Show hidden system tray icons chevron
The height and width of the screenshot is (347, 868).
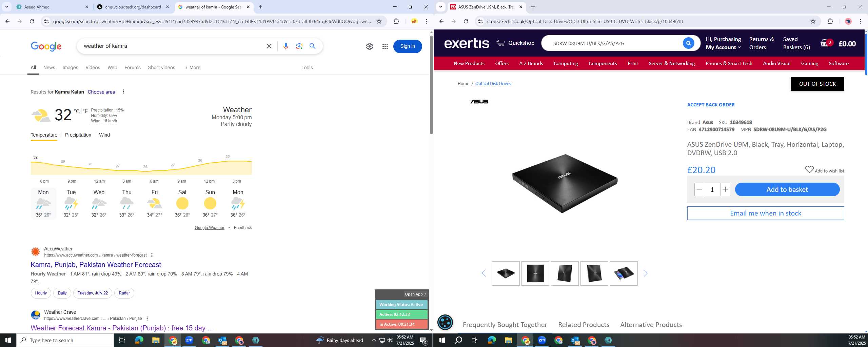(x=374, y=340)
